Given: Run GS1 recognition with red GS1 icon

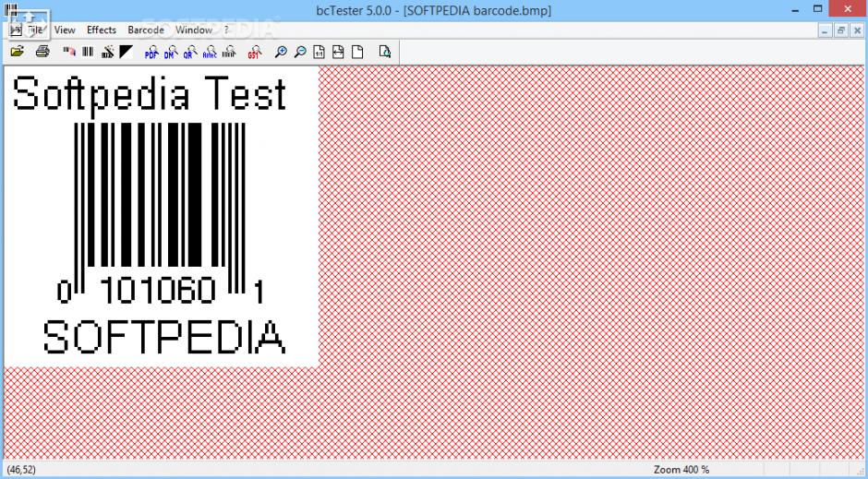Looking at the screenshot, I should click(x=254, y=53).
